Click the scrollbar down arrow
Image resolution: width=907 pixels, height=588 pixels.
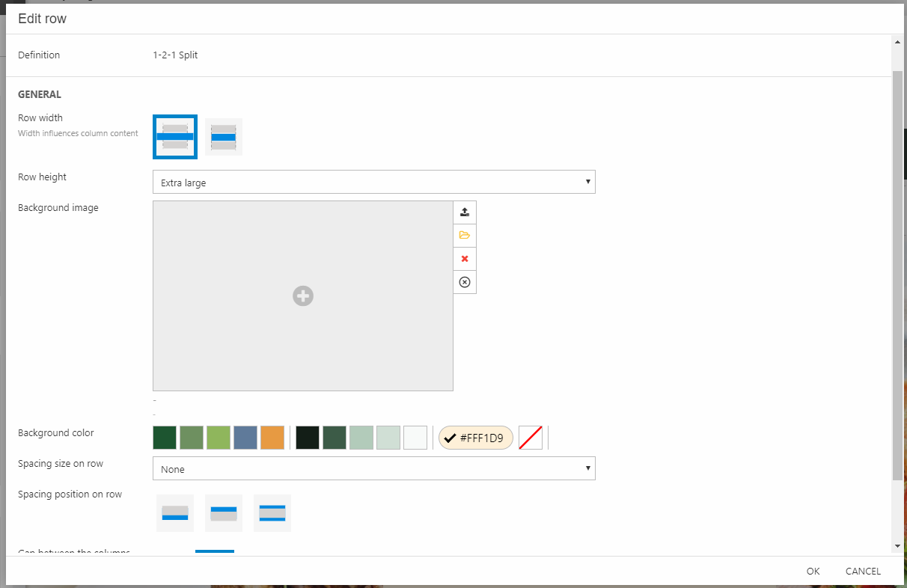tap(897, 547)
